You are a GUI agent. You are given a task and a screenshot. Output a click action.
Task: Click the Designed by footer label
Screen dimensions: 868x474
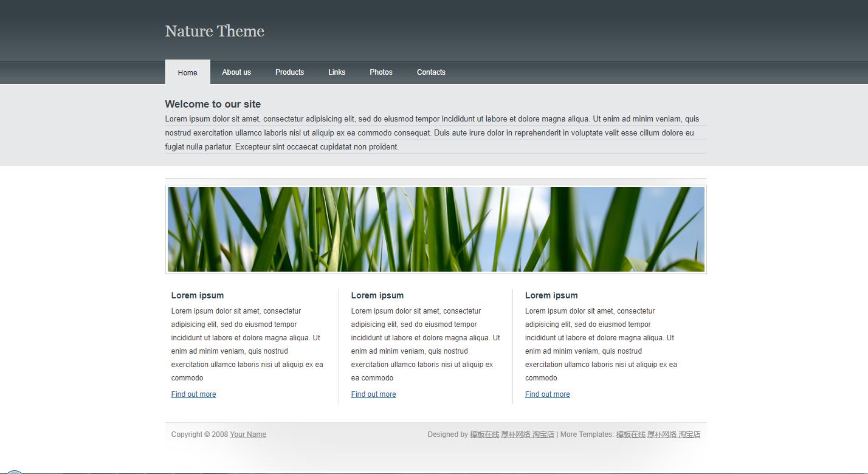click(x=447, y=434)
